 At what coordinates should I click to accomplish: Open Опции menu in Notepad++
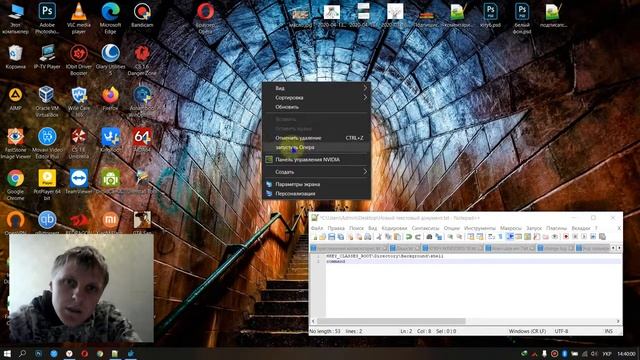point(451,228)
